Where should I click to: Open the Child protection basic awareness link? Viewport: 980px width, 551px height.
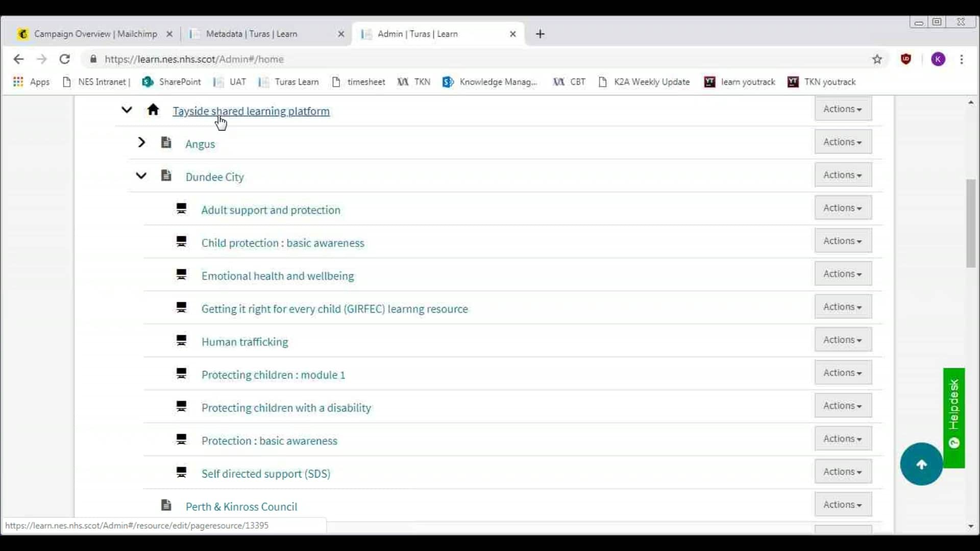click(x=283, y=243)
